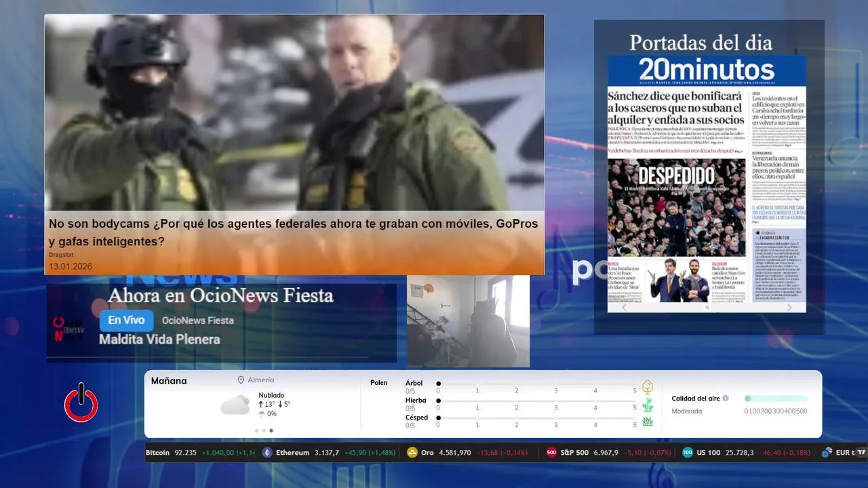Click the gold Oro icon in ticker
The width and height of the screenshot is (868, 488).
(412, 453)
